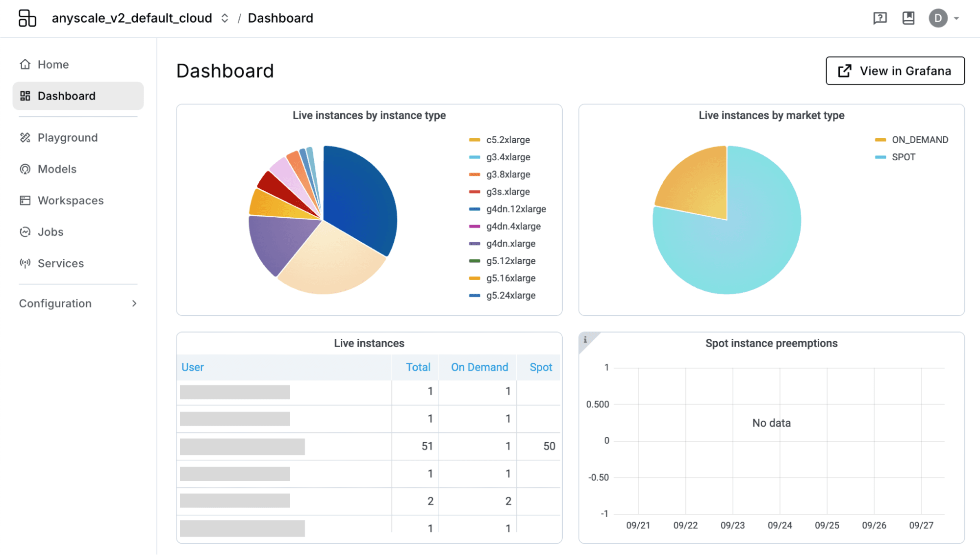Toggle g5.12xlarge legend entry
Screen dimensions: 980x555
click(x=502, y=261)
